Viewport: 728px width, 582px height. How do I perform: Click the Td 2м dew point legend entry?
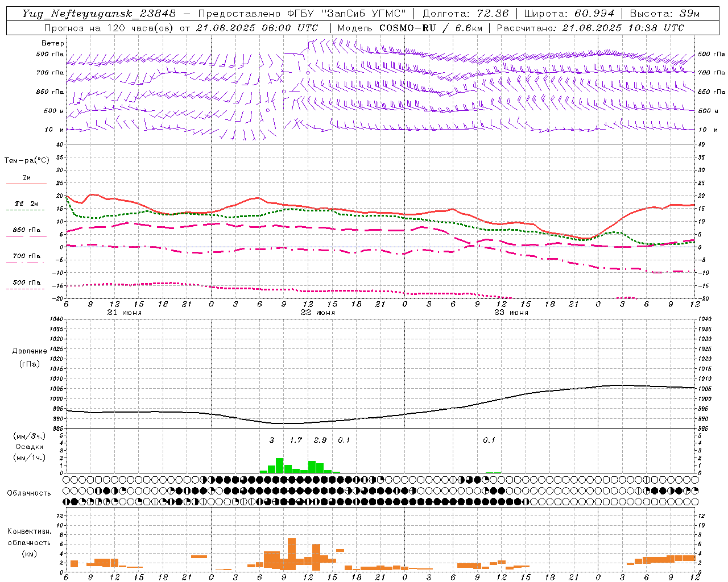27,203
